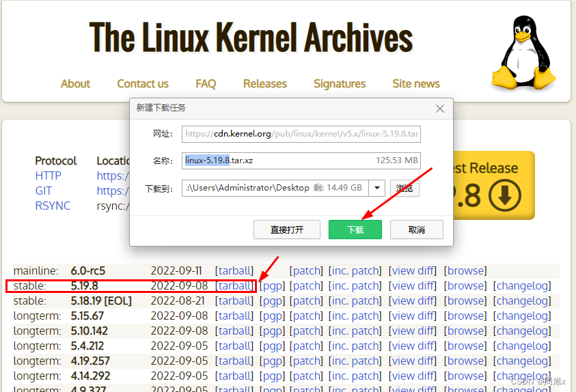This screenshot has height=392, width=576.
Task: Click tarball link for stable 5.19.8
Action: coord(234,286)
